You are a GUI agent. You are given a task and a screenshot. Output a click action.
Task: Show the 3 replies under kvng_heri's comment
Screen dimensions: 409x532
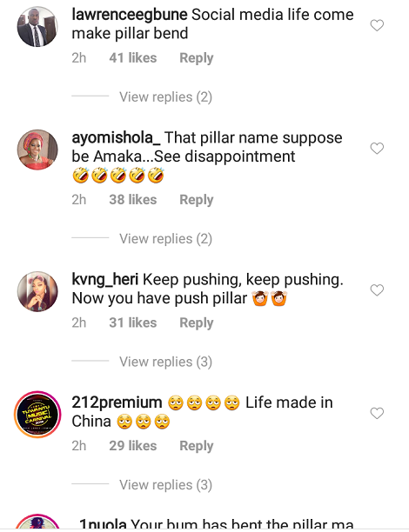coord(165,362)
